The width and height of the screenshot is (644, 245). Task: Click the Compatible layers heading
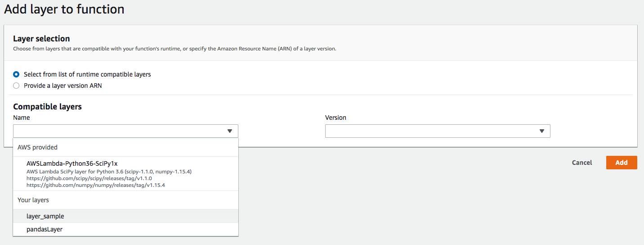pos(47,107)
